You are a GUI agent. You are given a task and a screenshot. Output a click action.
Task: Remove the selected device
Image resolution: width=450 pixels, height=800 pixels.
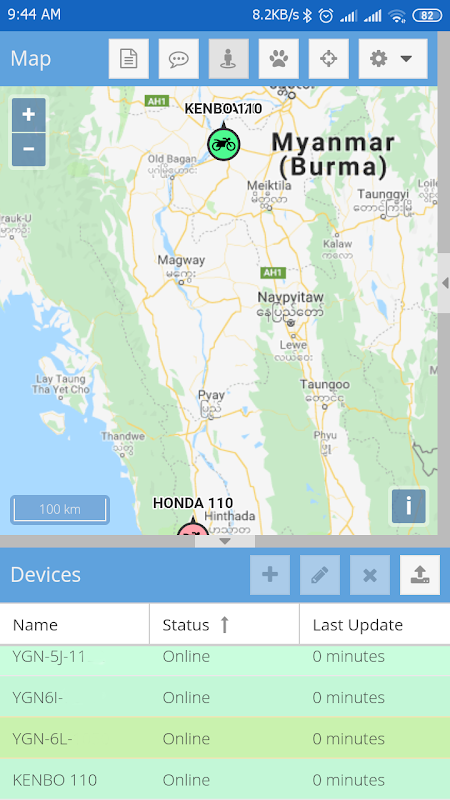[370, 575]
